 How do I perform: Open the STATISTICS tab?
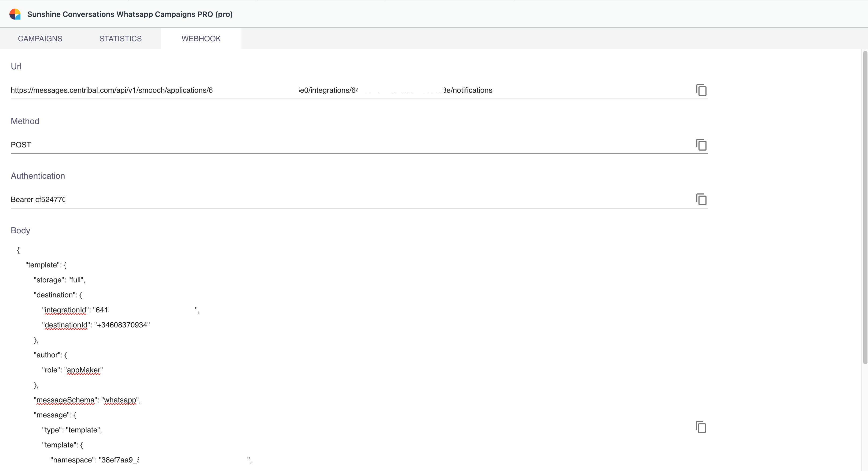pyautogui.click(x=120, y=39)
